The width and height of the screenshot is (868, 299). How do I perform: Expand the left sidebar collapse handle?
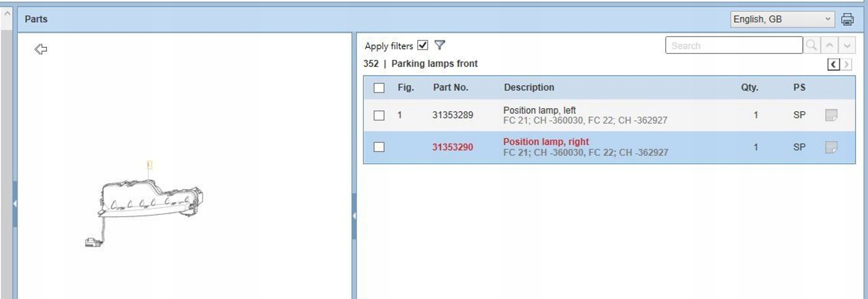pos(15,203)
